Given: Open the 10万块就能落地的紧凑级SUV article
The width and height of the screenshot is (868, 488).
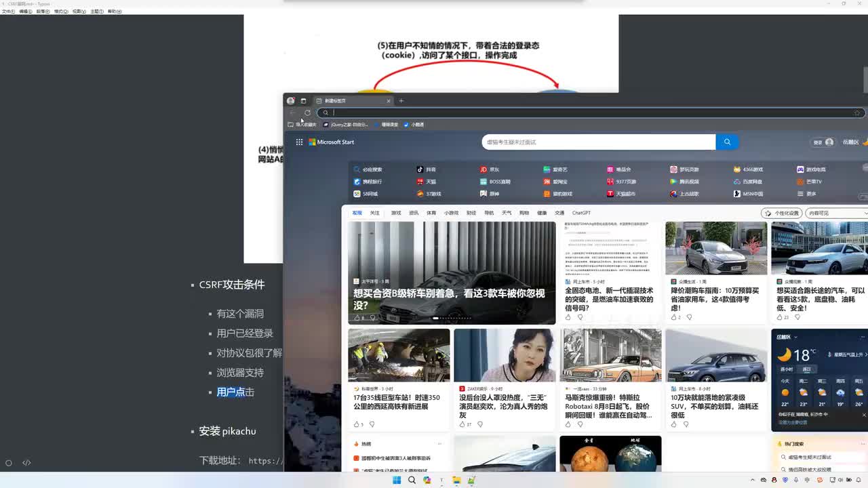Looking at the screenshot, I should (x=714, y=406).
